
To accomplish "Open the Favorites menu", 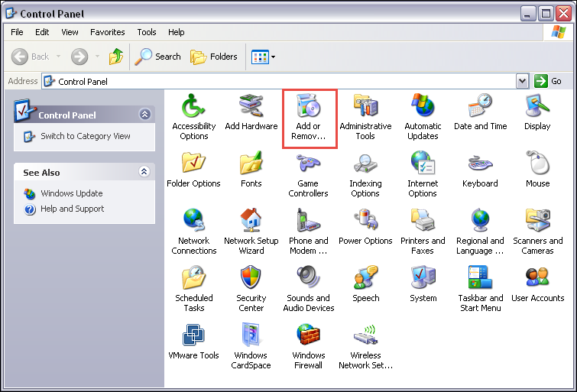I will click(108, 32).
